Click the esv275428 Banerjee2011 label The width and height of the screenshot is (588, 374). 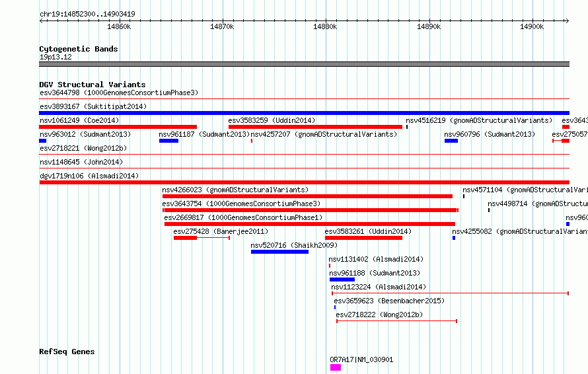(x=221, y=231)
